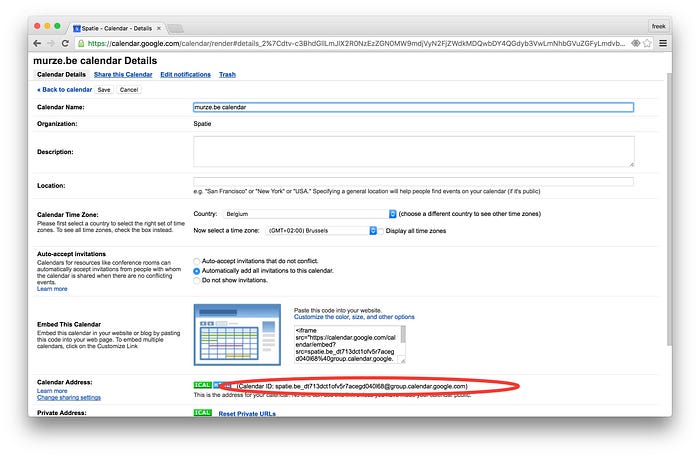
Task: Close the Spatie - Calendar - Details tab
Action: pos(158,28)
